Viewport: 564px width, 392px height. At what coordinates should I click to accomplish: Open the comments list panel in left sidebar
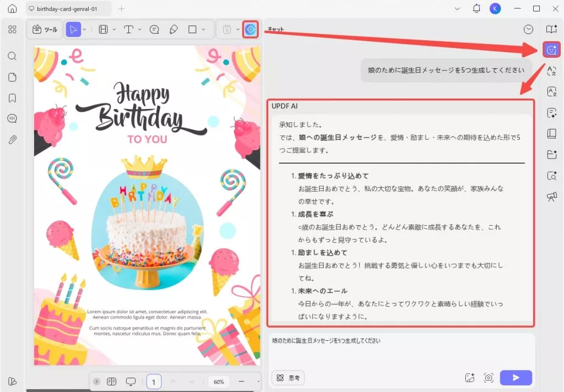[12, 118]
